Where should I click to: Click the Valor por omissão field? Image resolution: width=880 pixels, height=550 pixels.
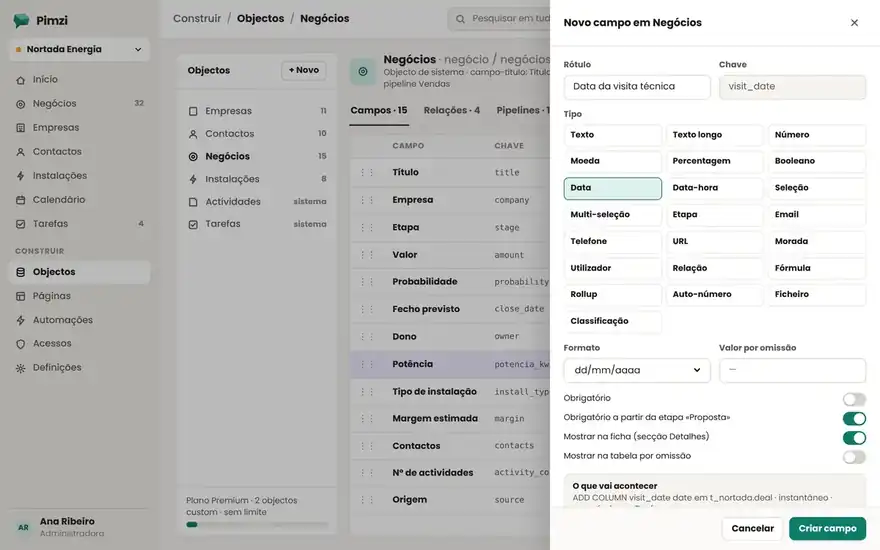tap(792, 370)
